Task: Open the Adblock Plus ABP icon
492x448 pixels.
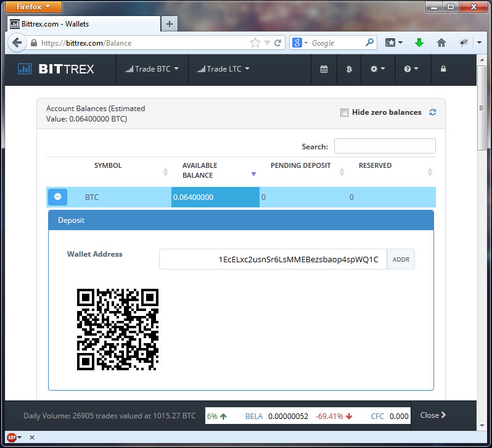Action: click(12, 437)
